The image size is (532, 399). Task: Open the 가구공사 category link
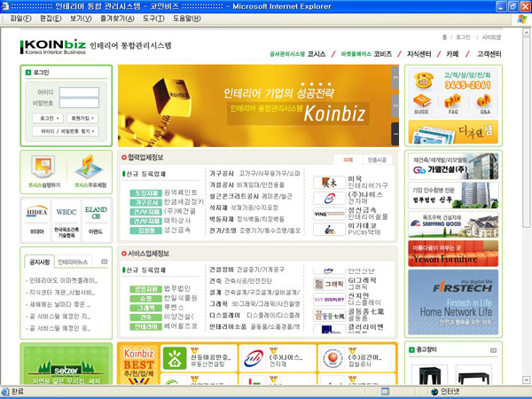222,174
